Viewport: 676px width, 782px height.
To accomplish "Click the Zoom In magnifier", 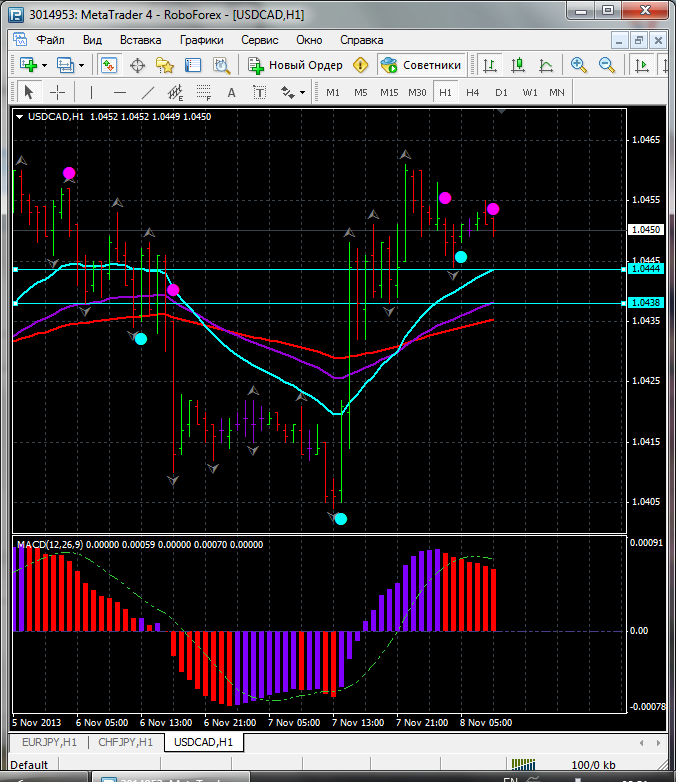I will coord(579,65).
